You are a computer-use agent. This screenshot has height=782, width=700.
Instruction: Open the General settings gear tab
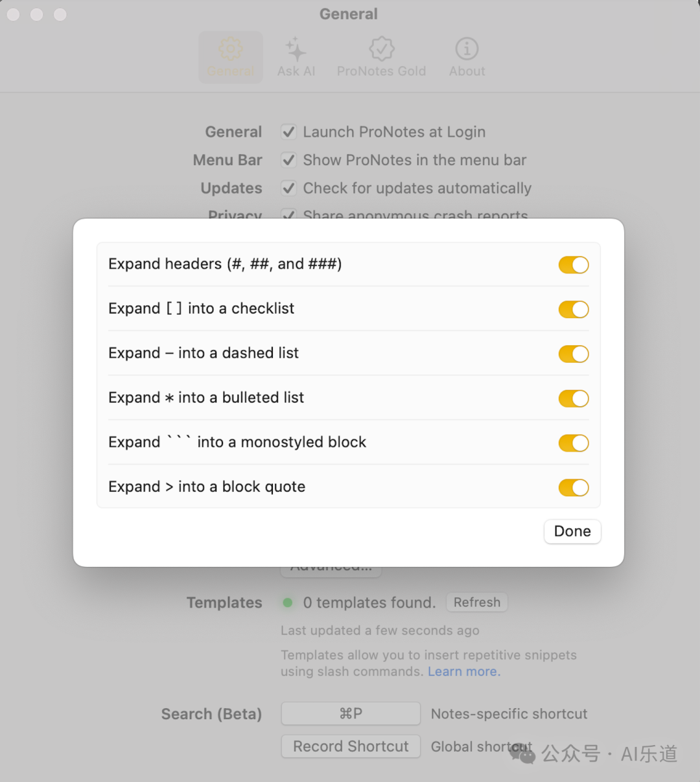click(x=231, y=57)
